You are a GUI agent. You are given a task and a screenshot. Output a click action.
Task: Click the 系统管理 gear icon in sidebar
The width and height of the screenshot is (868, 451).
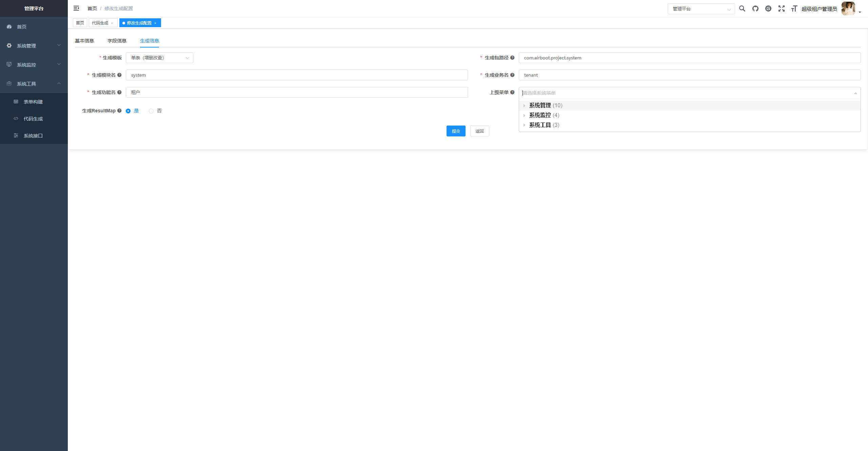(9, 45)
